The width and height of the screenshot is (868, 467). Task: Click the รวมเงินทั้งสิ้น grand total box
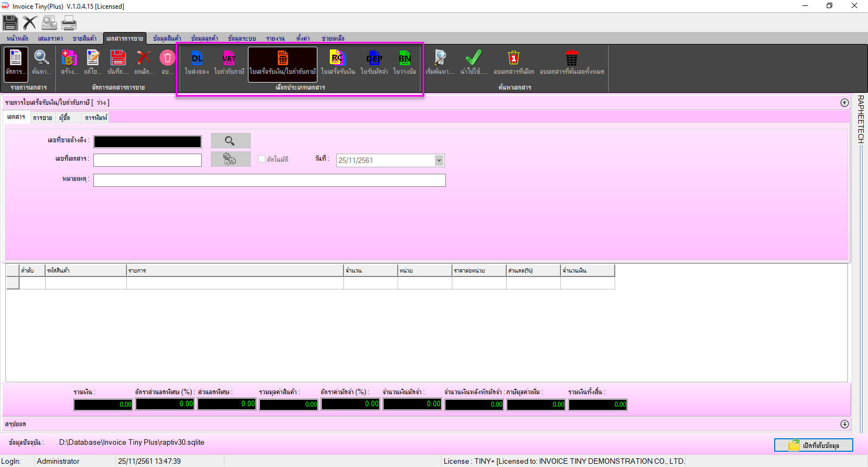[x=598, y=405]
